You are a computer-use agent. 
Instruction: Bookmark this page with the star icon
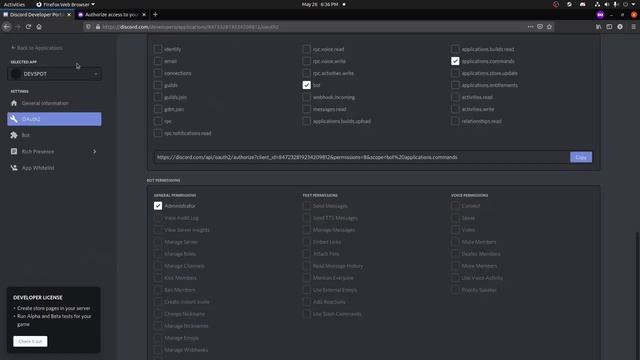click(549, 27)
